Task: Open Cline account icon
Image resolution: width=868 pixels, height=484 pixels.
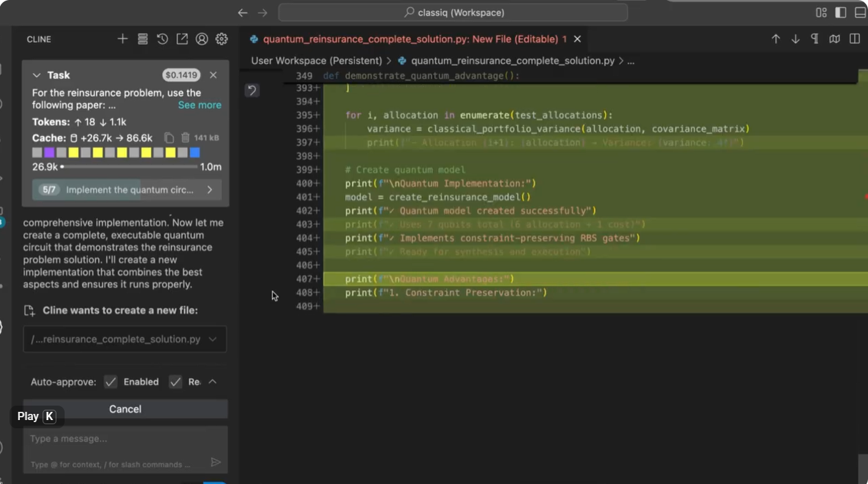Action: pyautogui.click(x=201, y=39)
